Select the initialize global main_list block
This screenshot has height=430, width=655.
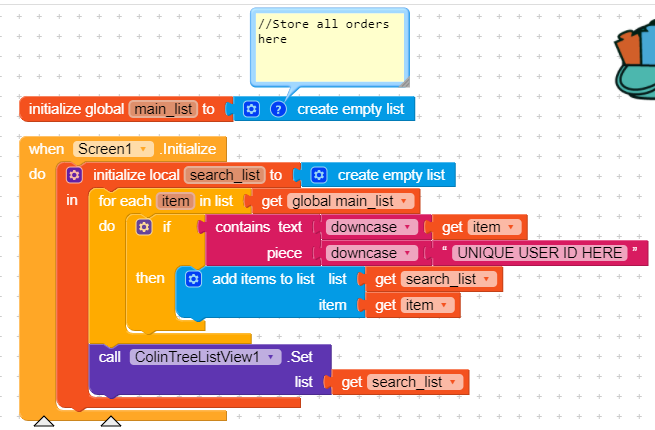coord(76,109)
